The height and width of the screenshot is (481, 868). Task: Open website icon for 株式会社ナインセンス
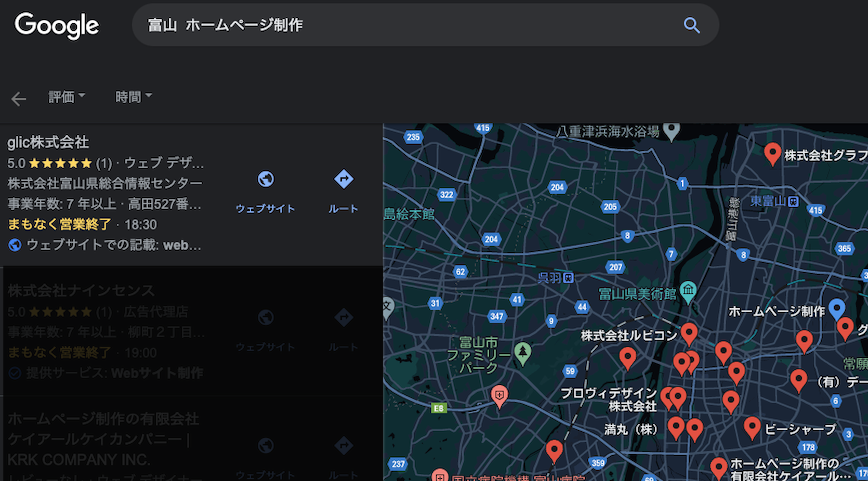[266, 318]
